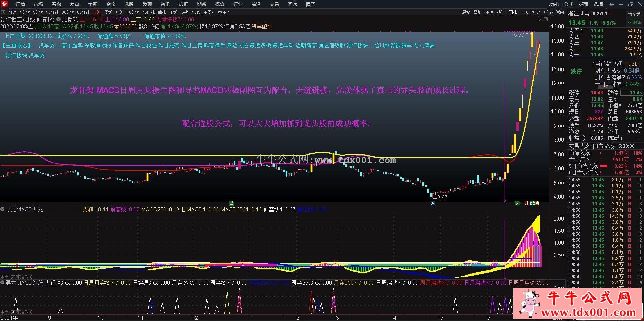Expand 龙骨架 indicator dropdown arrow
Viewport: 644px width, 321px height.
point(58,19)
